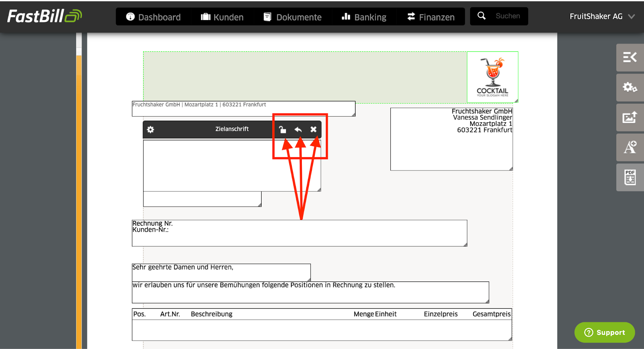Image resolution: width=644 pixels, height=349 pixels.
Task: Toggle the Zielanschrift lock icon
Action: [283, 129]
